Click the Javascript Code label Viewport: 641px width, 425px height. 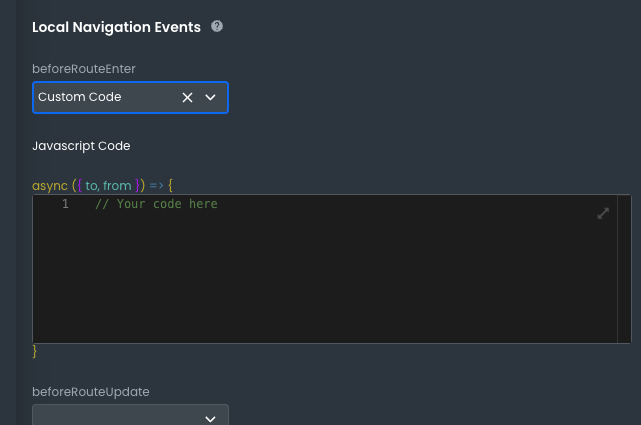[81, 146]
